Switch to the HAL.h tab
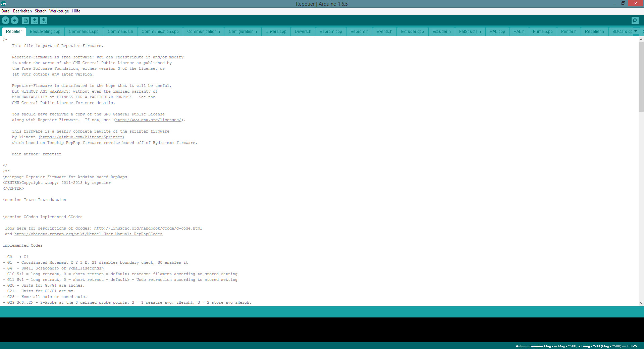Image resolution: width=644 pixels, height=349 pixels. coord(519,32)
